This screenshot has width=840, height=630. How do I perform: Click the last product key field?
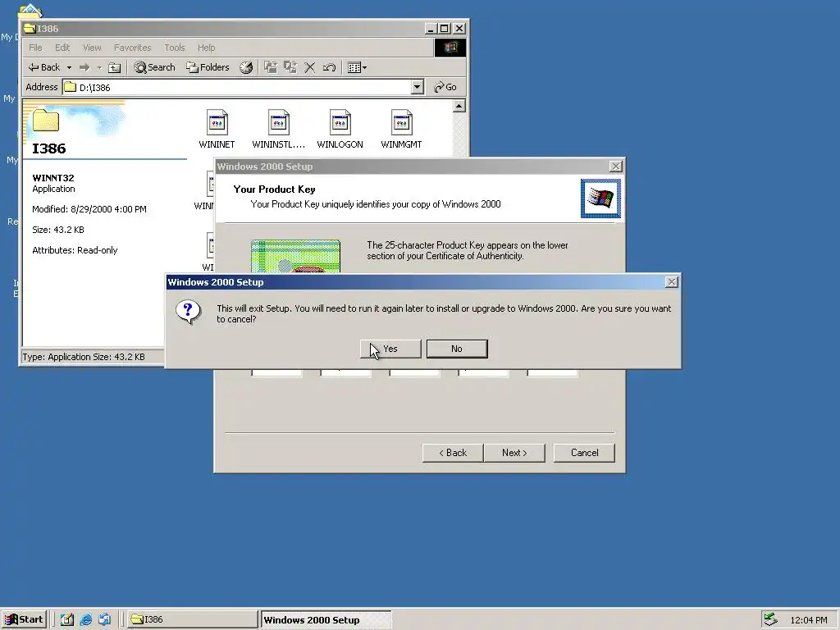click(x=552, y=372)
